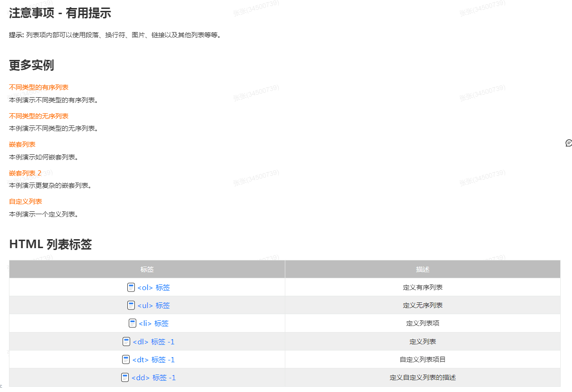Open the 自定义列表 example link
Viewport: 572px width, 392px height.
pos(25,201)
